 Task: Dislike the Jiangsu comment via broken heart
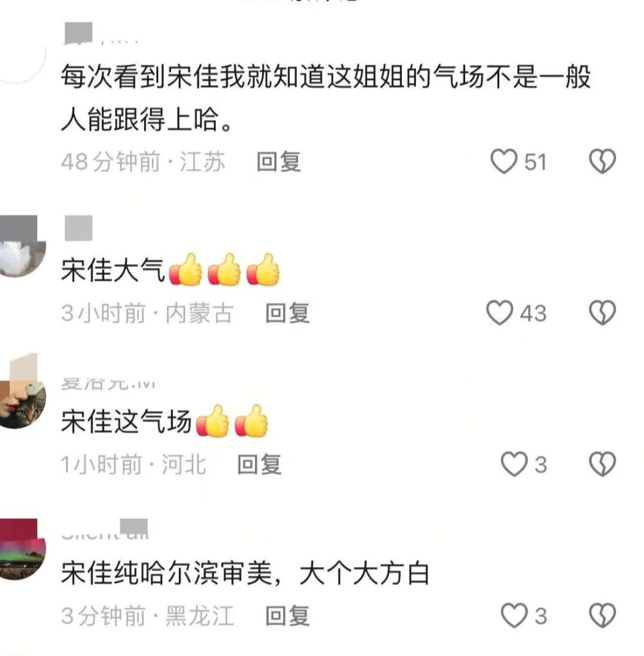(602, 161)
